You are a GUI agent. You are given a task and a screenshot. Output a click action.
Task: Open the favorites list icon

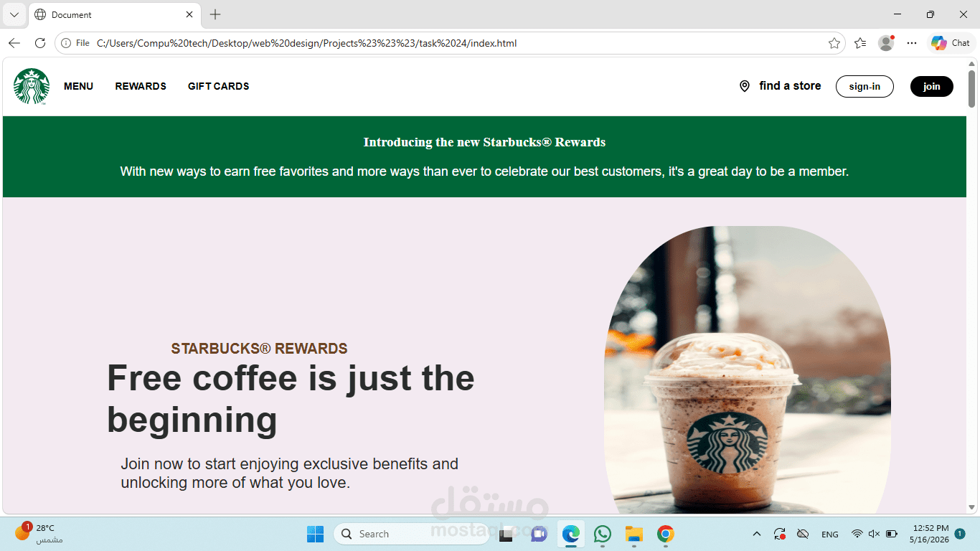pyautogui.click(x=860, y=43)
